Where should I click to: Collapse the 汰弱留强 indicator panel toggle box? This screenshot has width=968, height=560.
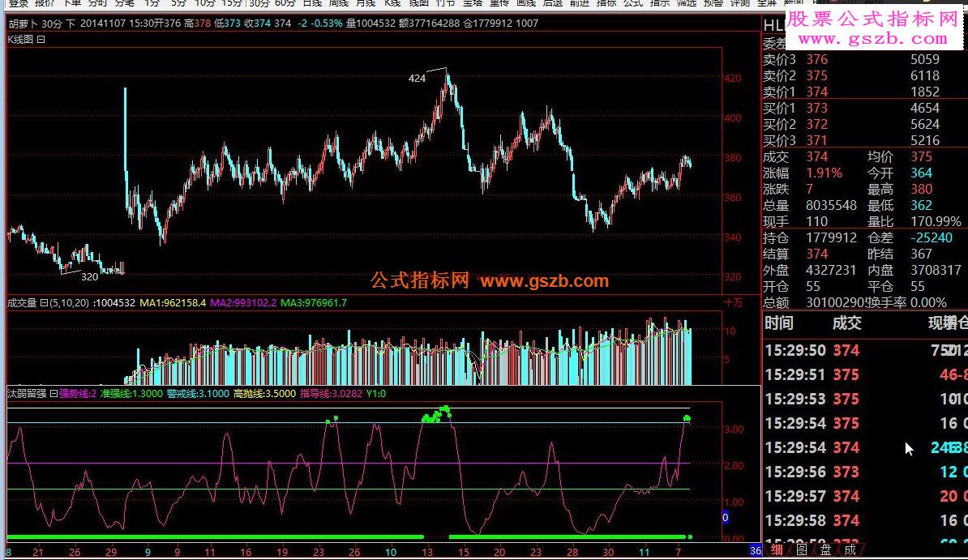click(54, 394)
